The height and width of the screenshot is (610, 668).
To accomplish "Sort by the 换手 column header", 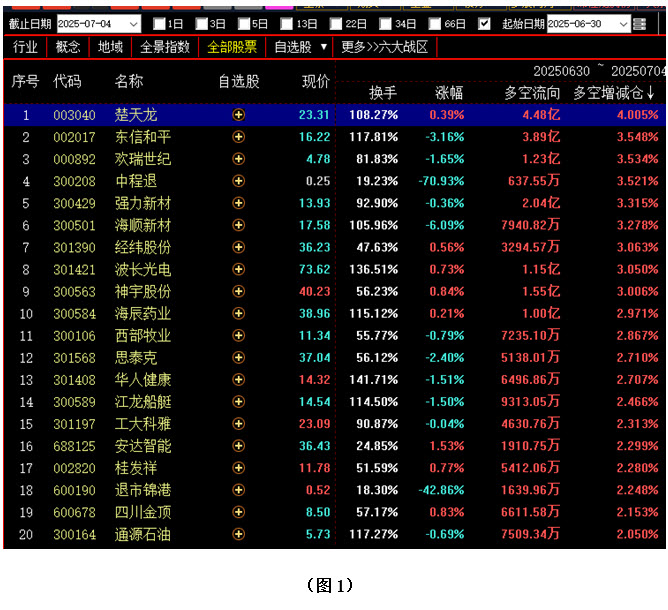I will point(383,92).
